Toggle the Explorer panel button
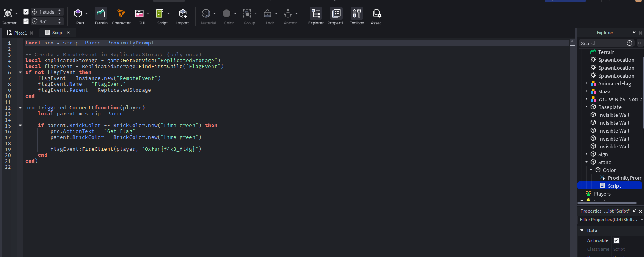The height and width of the screenshot is (257, 644). 316,14
